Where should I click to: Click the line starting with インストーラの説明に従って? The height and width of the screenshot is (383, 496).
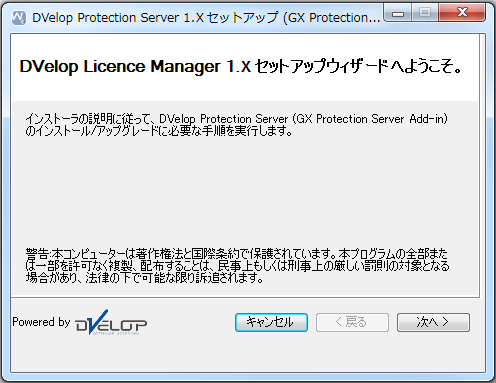[x=237, y=119]
